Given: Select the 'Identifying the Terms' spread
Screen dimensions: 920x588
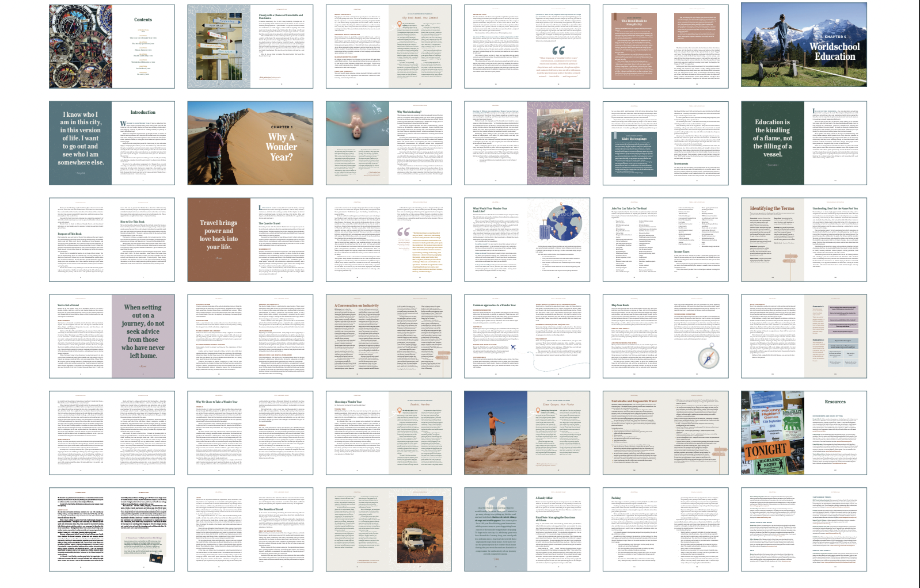Looking at the screenshot, I should click(804, 240).
